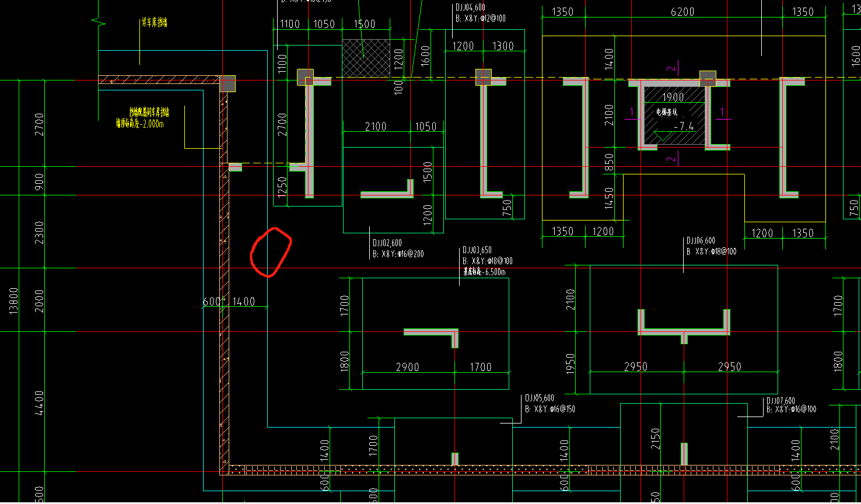Select the 基底标高:-6.500m elevation note
The image size is (861, 504).
point(484,272)
